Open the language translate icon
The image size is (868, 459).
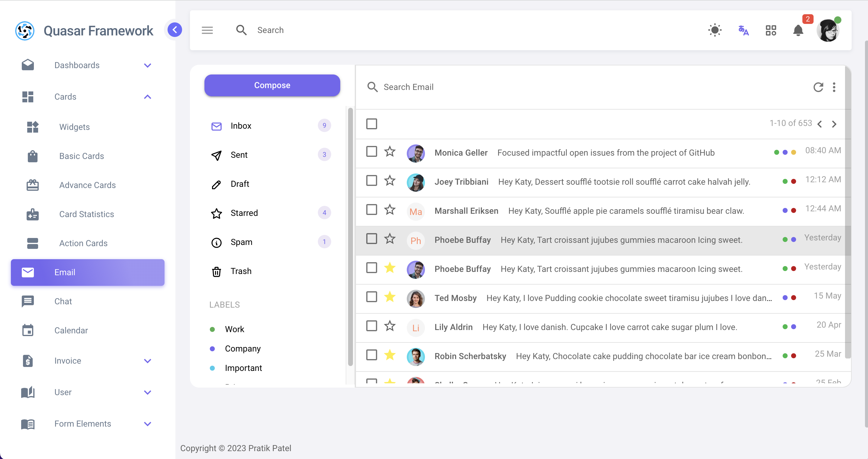point(743,30)
